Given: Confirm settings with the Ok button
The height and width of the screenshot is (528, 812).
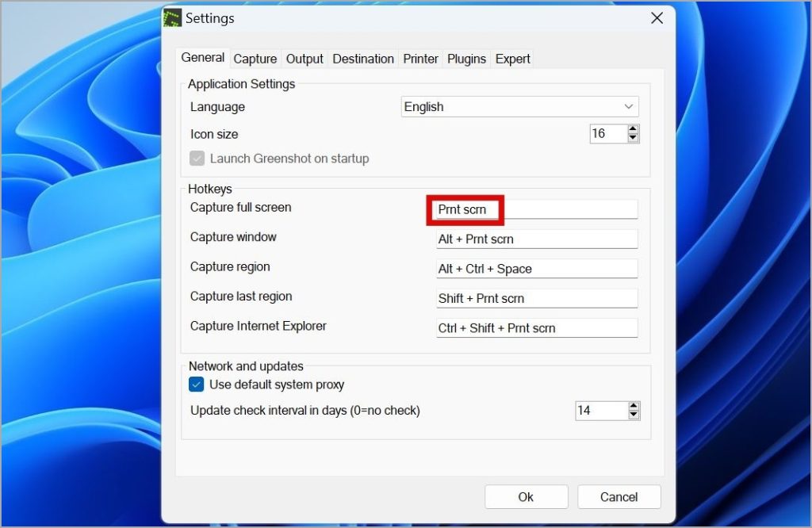Looking at the screenshot, I should tap(527, 497).
